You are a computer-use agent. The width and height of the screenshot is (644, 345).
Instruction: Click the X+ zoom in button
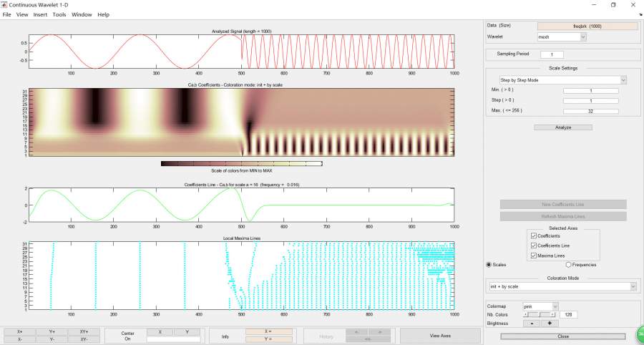[20, 332]
